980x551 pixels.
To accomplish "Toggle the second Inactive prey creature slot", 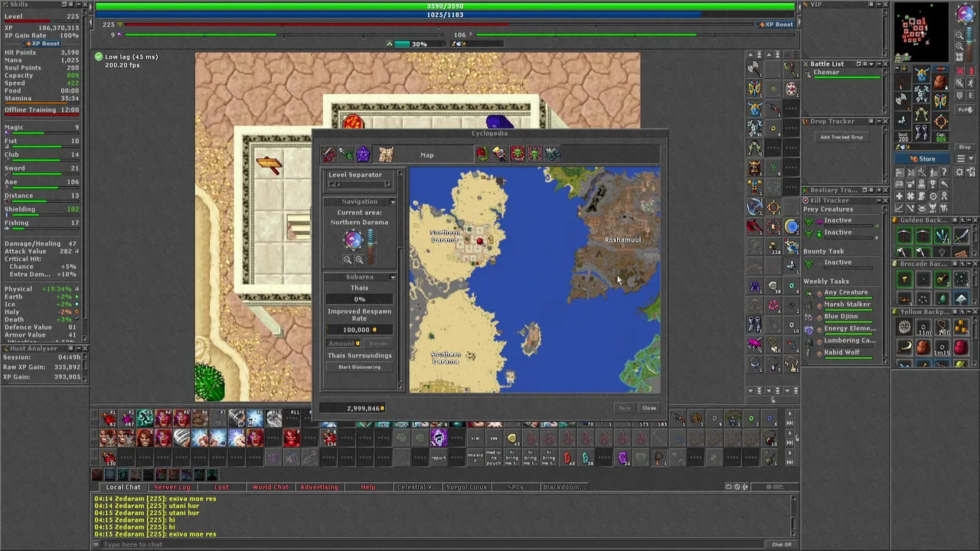I will [838, 232].
